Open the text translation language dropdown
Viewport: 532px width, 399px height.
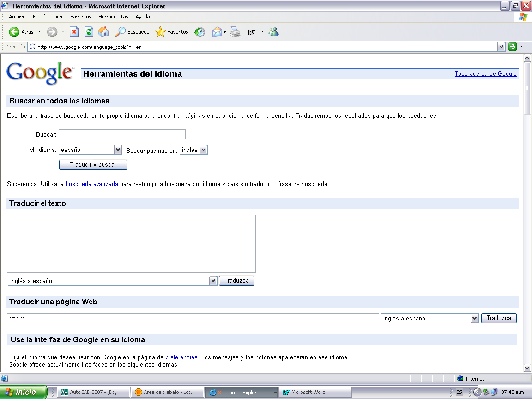pyautogui.click(x=112, y=281)
